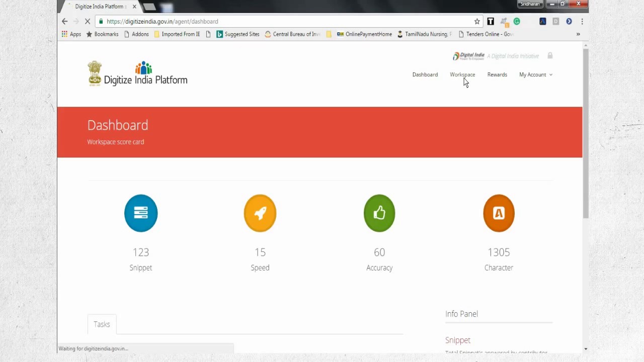
Task: Click the 15 Speed value
Action: [x=260, y=252]
